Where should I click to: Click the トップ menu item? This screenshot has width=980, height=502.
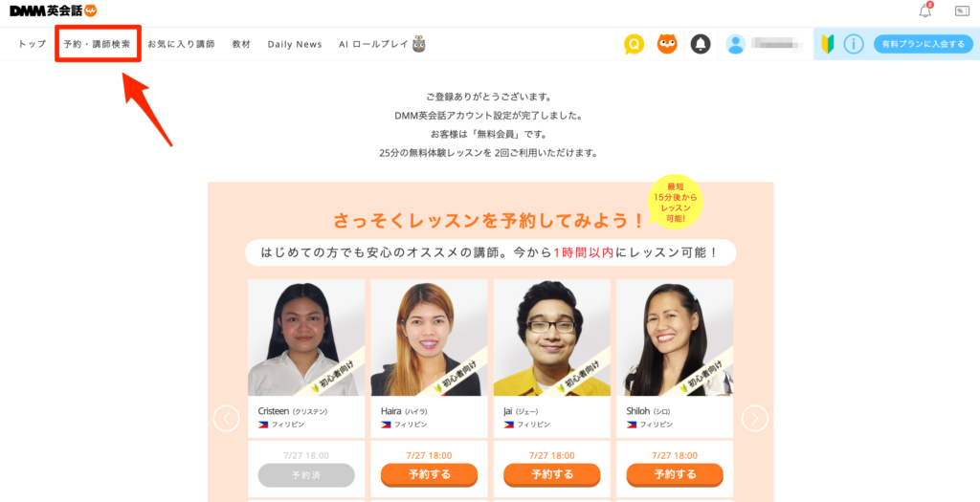pos(33,44)
